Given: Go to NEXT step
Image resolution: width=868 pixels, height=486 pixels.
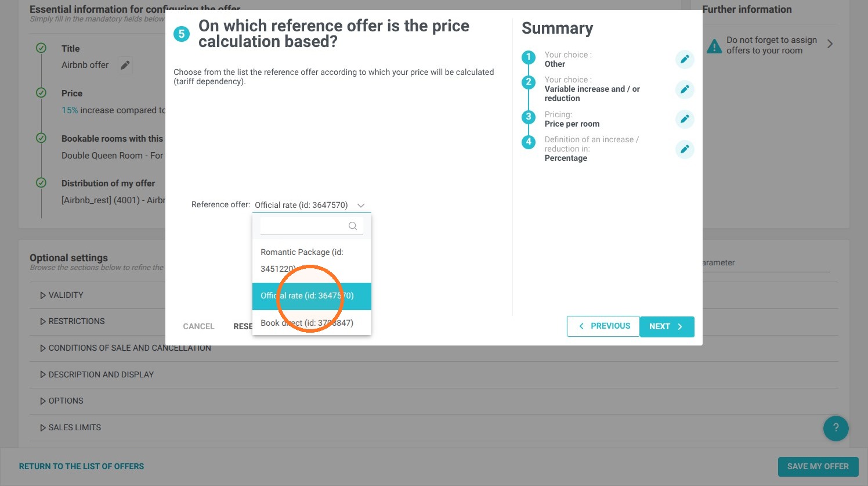Looking at the screenshot, I should 667,326.
